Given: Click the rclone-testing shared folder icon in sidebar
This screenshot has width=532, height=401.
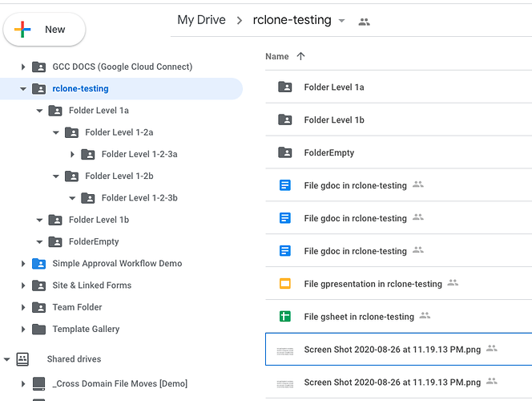Looking at the screenshot, I should point(39,89).
